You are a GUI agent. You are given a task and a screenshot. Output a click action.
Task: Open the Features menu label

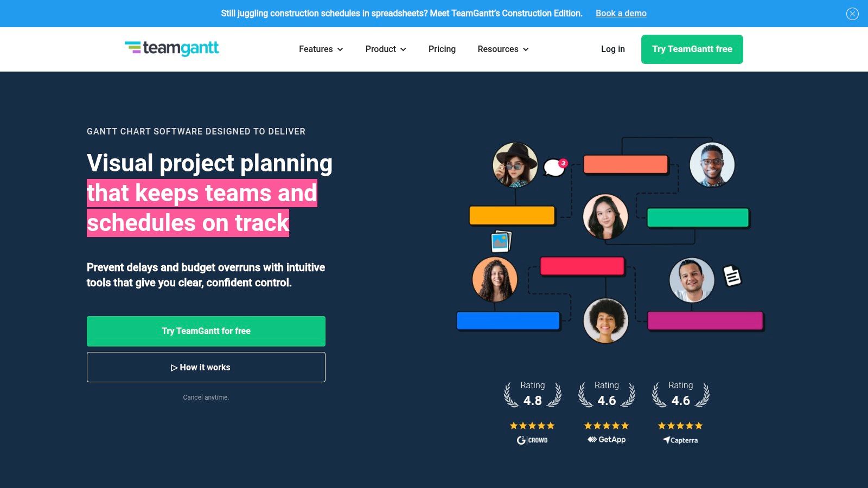click(x=316, y=49)
